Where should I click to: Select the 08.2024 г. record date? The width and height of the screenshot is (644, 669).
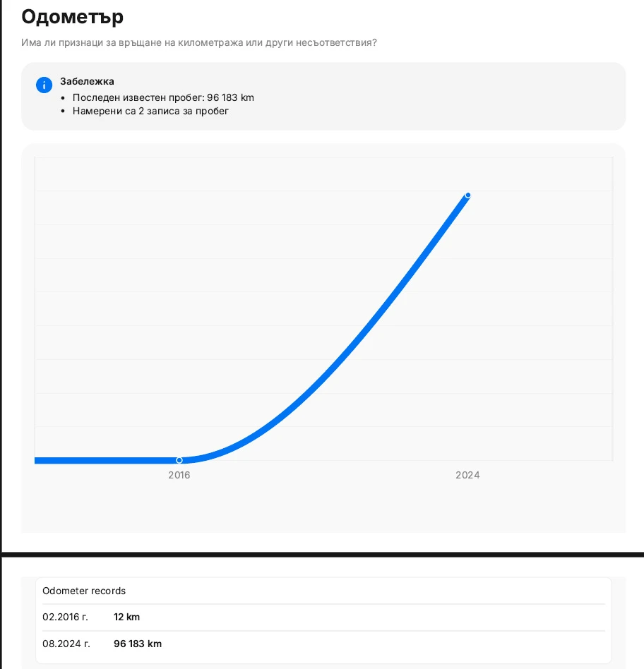point(66,644)
